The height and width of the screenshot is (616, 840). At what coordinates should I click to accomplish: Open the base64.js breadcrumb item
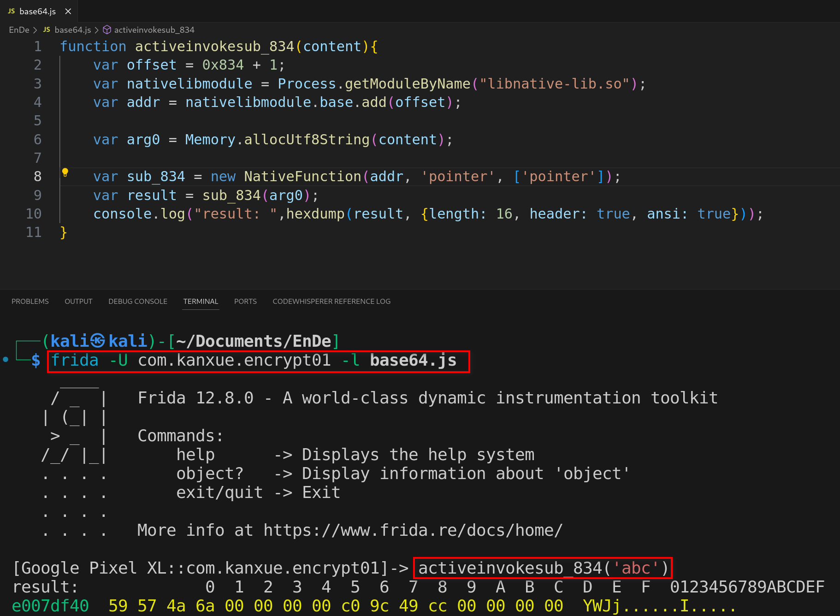pyautogui.click(x=72, y=30)
